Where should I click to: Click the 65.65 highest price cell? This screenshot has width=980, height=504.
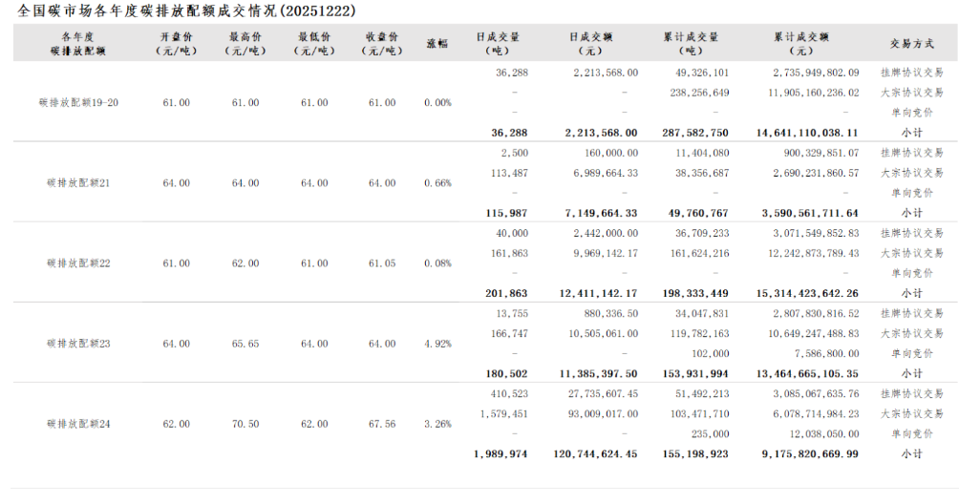(245, 344)
